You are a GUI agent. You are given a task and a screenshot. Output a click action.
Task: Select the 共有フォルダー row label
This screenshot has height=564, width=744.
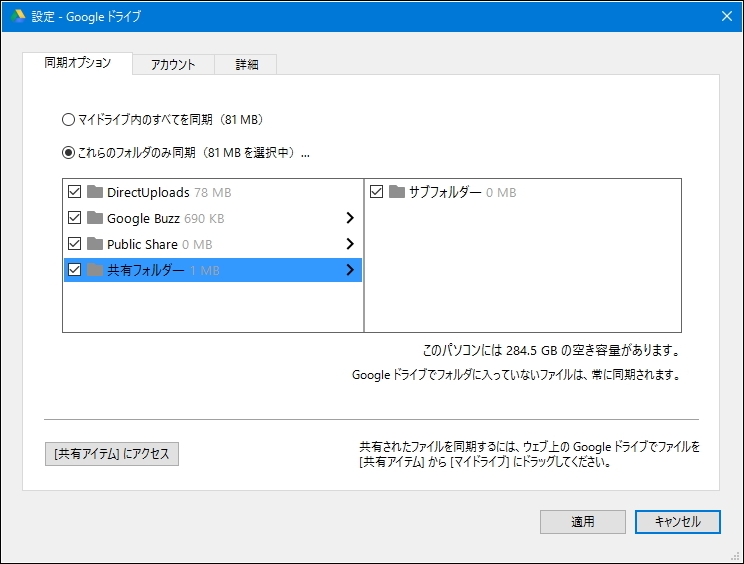pos(146,270)
